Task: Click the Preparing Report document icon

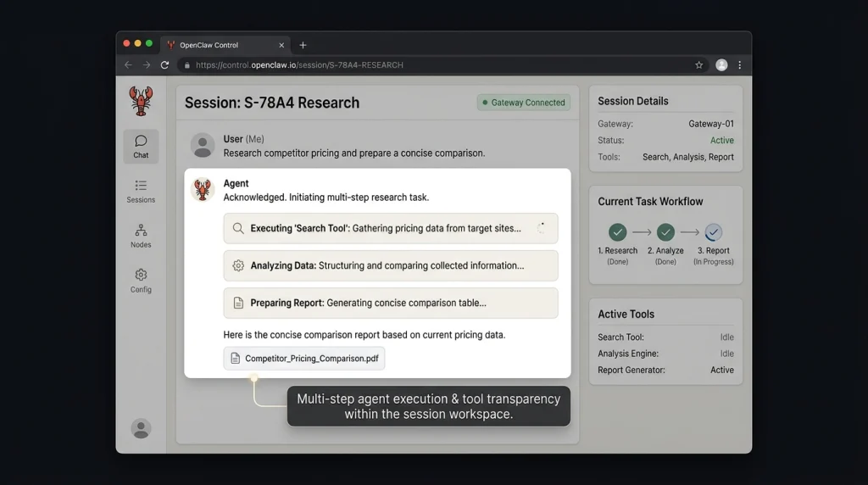Action: (238, 303)
